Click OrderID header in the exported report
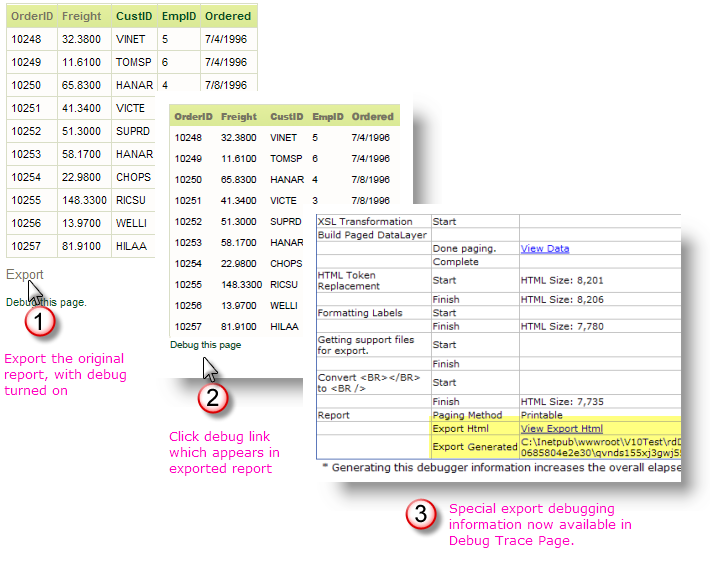 click(193, 117)
